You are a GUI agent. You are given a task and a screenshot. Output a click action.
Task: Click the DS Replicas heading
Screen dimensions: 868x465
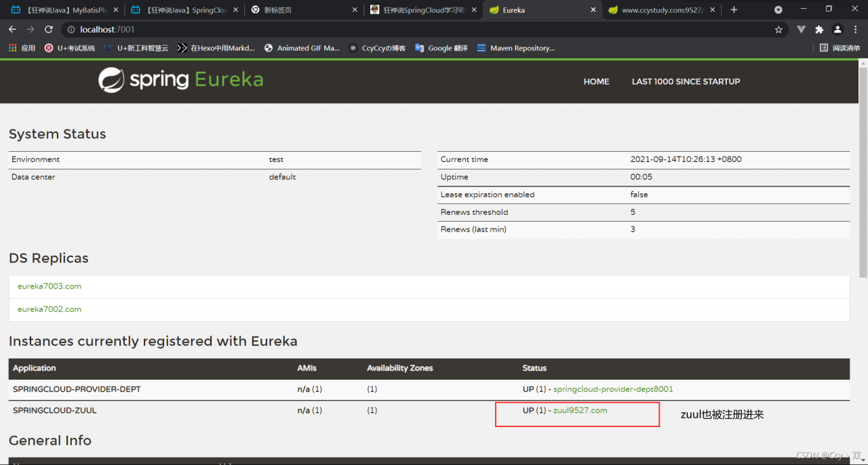click(48, 258)
